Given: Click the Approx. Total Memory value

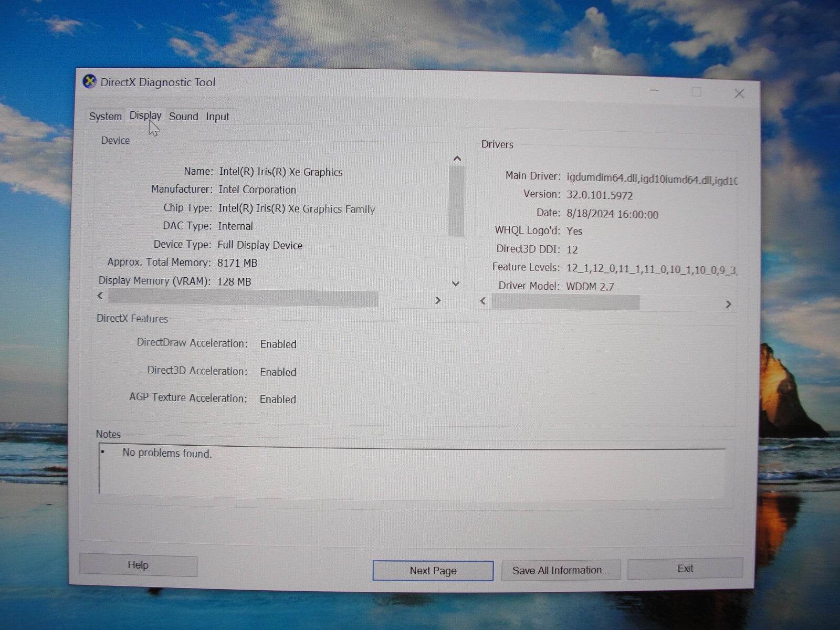Looking at the screenshot, I should pyautogui.click(x=237, y=262).
